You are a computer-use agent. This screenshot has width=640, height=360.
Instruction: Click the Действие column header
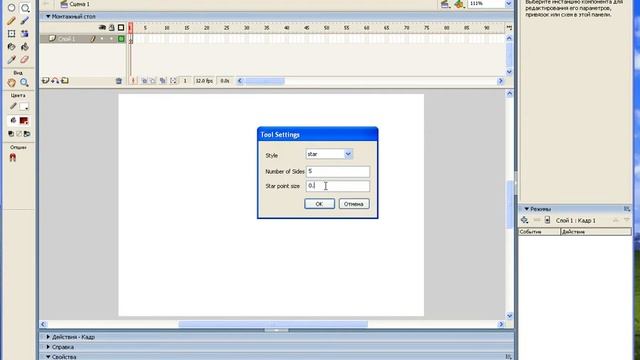point(596,232)
